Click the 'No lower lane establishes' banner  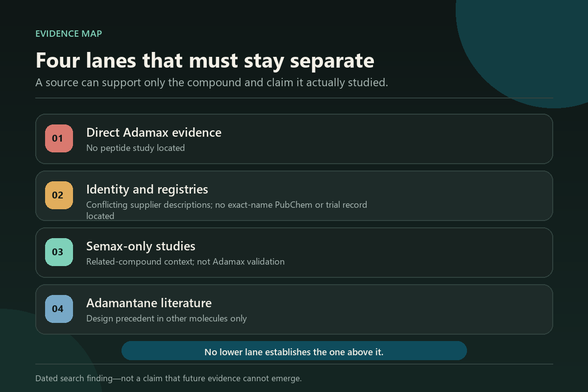[294, 351]
